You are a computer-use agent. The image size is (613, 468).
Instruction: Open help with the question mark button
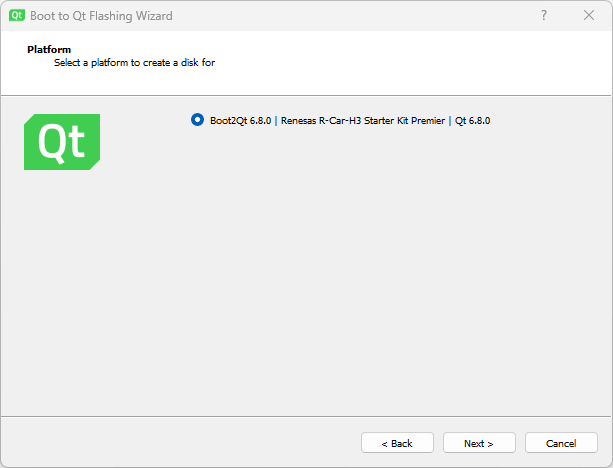coord(543,16)
